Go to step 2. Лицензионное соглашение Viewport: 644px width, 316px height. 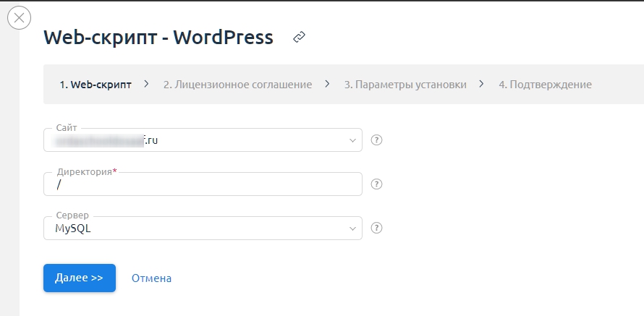[x=238, y=85]
